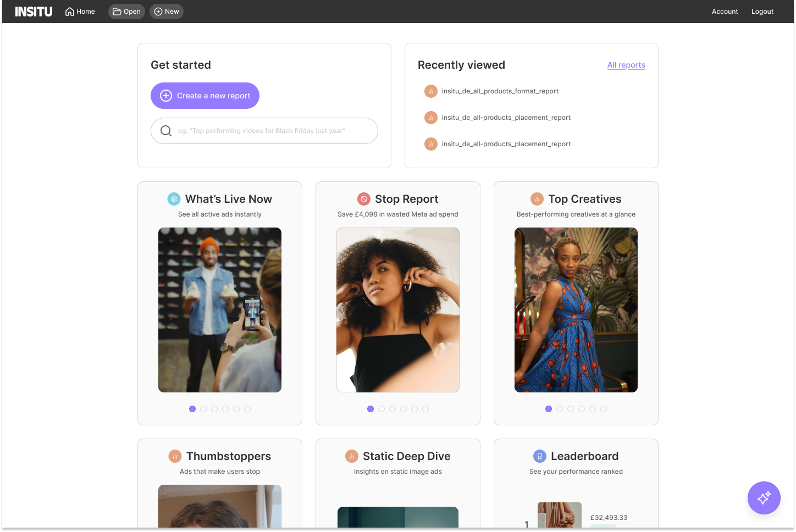
Task: Select the third carousel dot under Stop Report
Action: coord(393,409)
